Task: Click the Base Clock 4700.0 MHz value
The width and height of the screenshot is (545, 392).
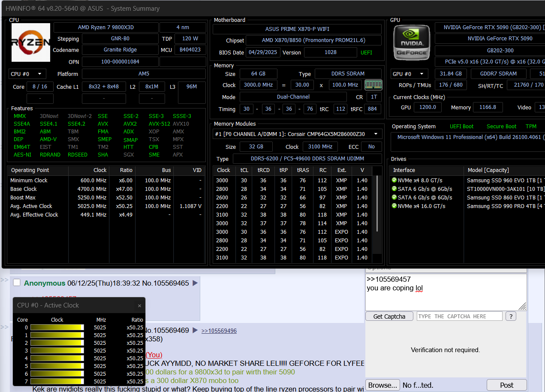Action: (x=93, y=189)
